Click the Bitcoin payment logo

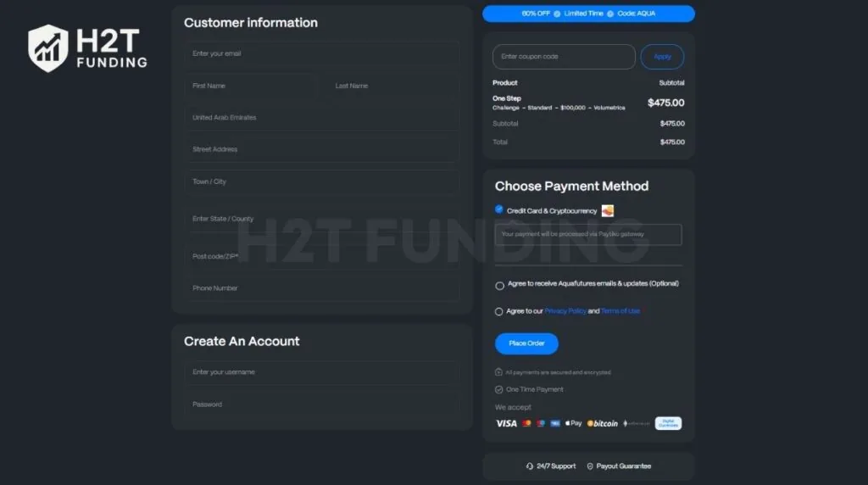click(603, 424)
